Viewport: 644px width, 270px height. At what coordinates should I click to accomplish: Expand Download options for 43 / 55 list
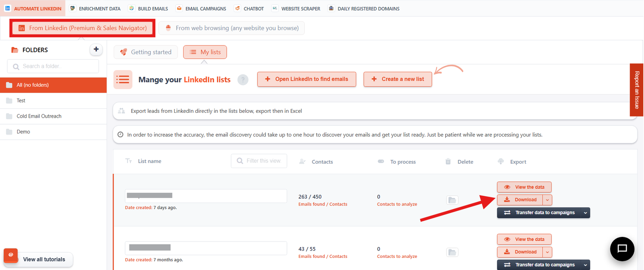(547, 252)
